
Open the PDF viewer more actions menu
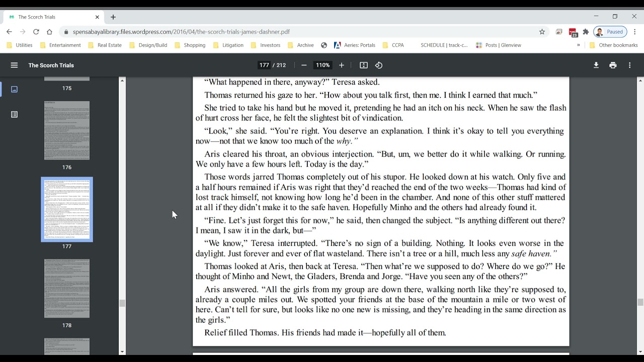point(629,65)
